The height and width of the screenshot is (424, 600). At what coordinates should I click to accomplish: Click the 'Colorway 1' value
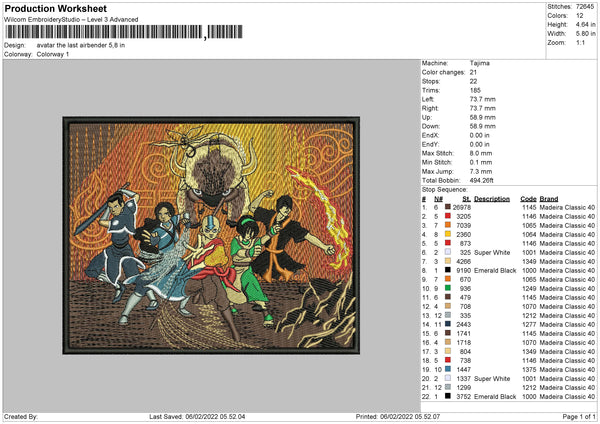(x=53, y=54)
